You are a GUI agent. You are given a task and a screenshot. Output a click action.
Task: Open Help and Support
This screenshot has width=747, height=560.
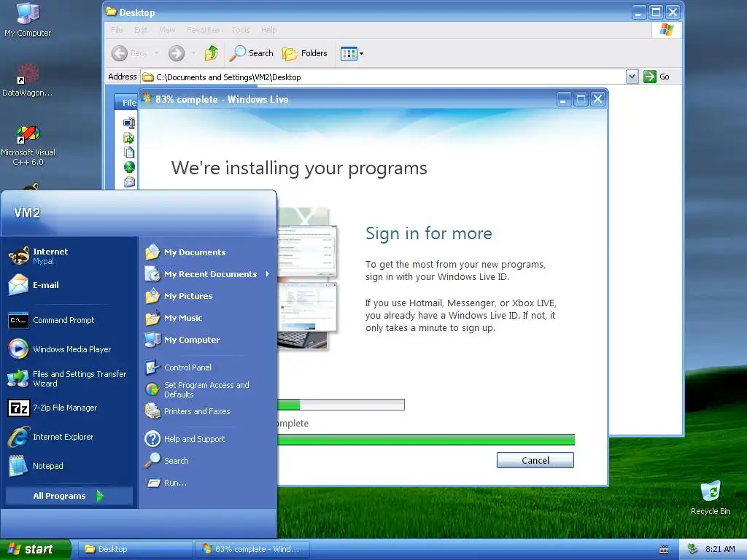coord(208,438)
